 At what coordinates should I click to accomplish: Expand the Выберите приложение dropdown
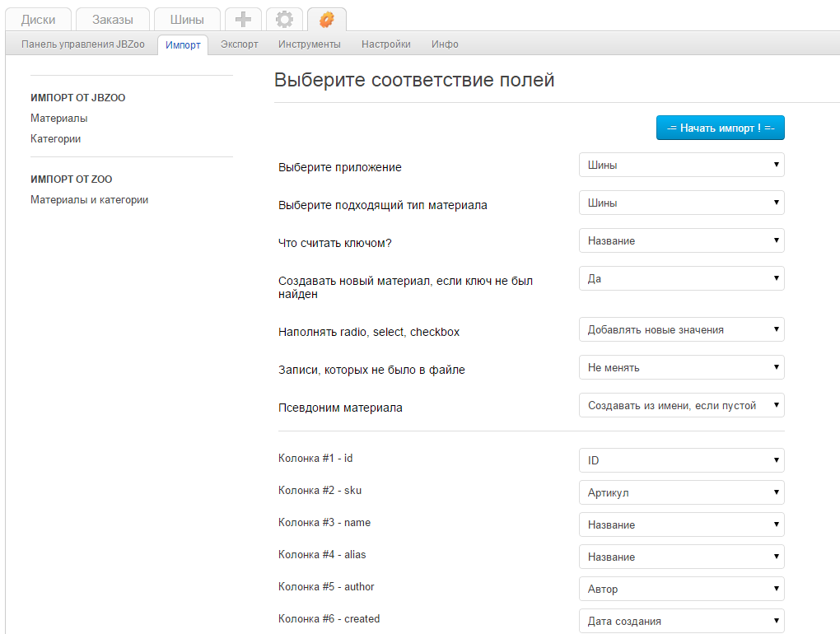tap(681, 165)
